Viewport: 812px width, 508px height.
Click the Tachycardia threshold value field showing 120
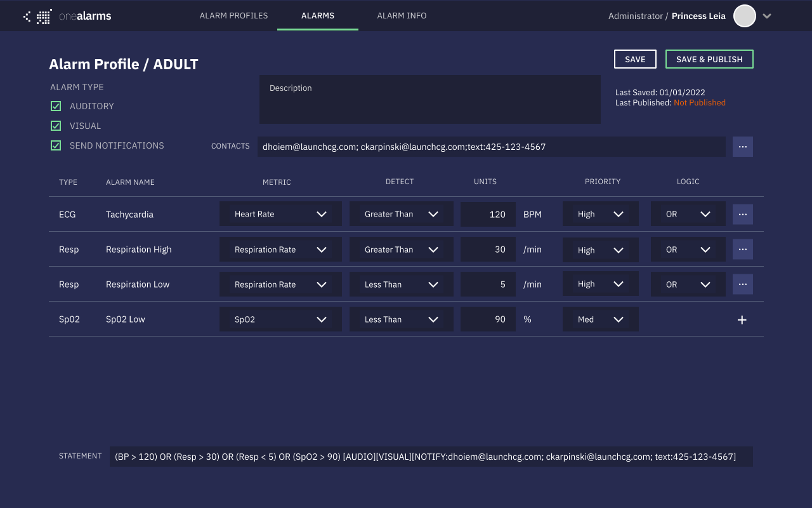[x=487, y=214]
